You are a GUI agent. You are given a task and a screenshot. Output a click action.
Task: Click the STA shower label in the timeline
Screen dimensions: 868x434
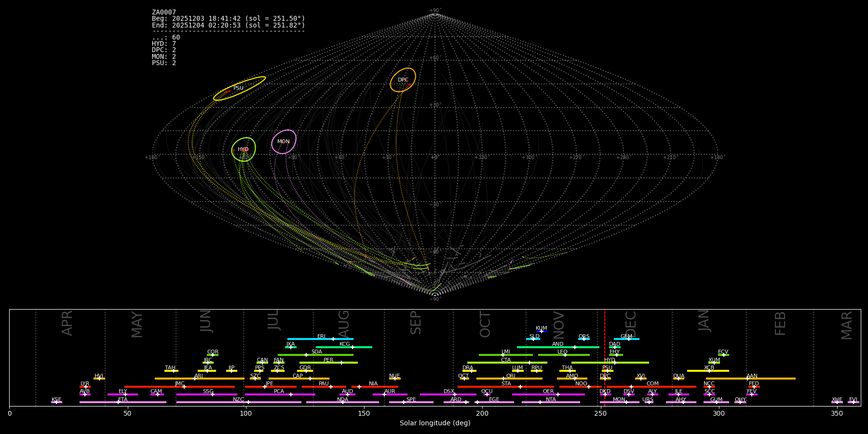coord(506,384)
